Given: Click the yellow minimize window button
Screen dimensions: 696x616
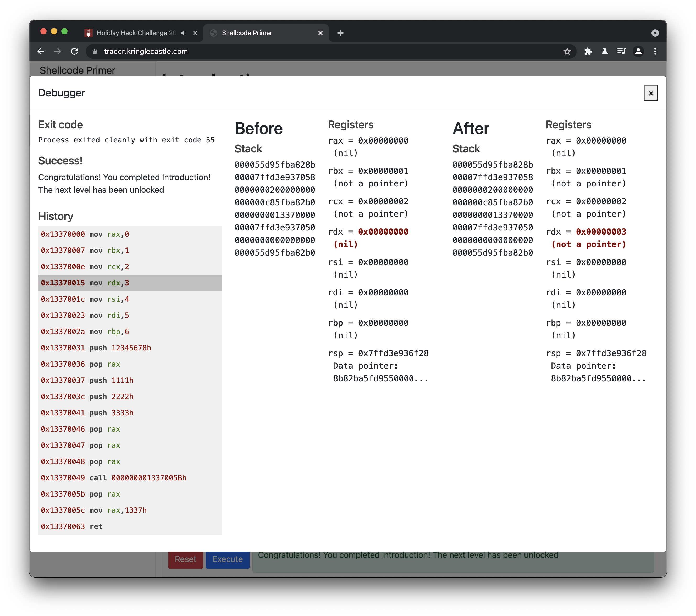Looking at the screenshot, I should 54,32.
